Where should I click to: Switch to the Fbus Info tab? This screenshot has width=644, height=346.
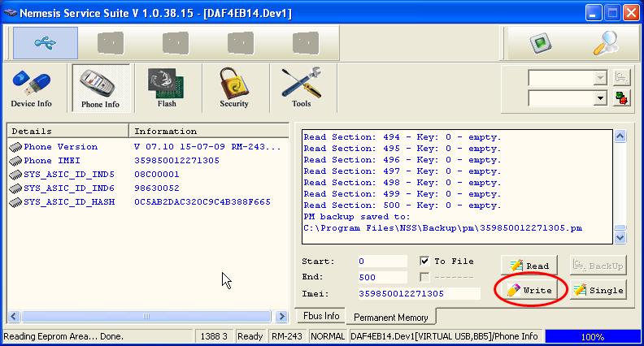tap(320, 316)
